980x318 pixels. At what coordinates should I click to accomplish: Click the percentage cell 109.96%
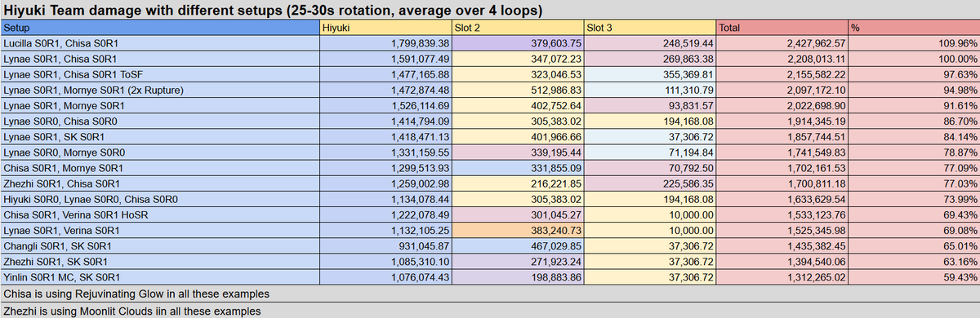[x=914, y=43]
